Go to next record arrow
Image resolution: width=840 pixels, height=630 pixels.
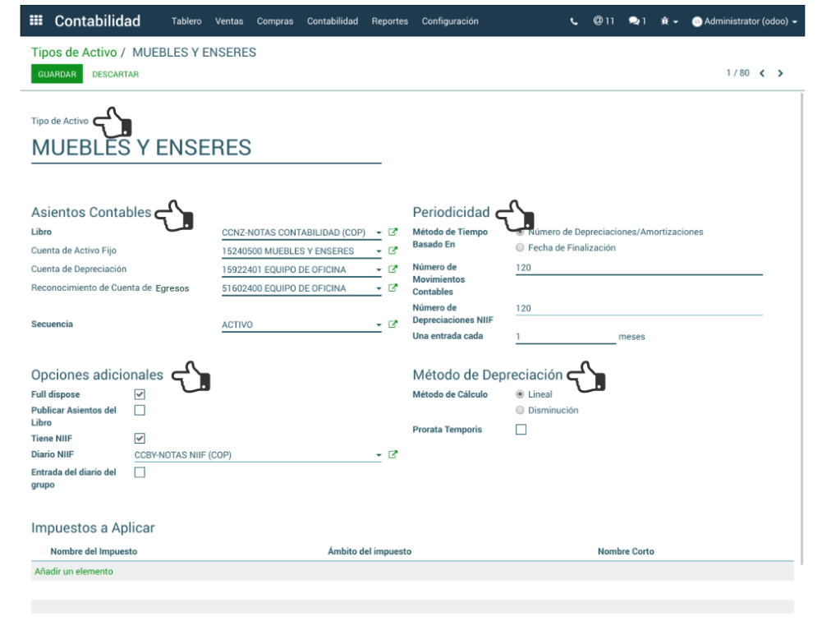tap(780, 74)
